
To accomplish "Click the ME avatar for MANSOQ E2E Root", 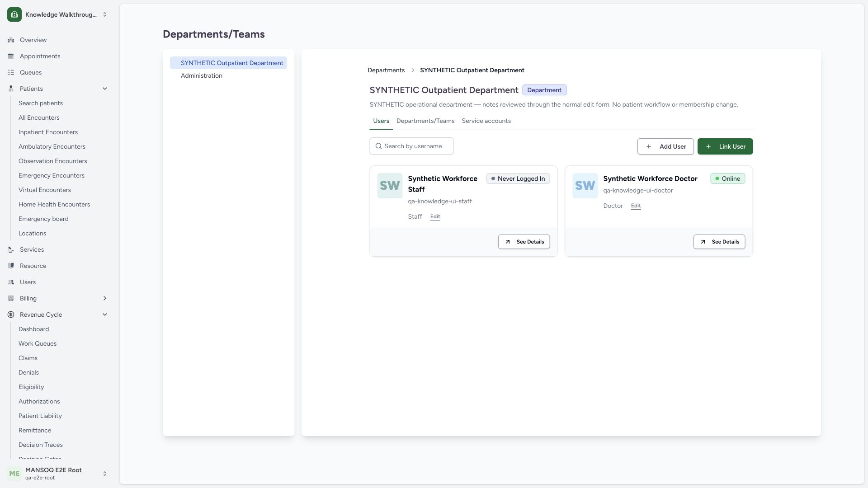I will (x=14, y=474).
